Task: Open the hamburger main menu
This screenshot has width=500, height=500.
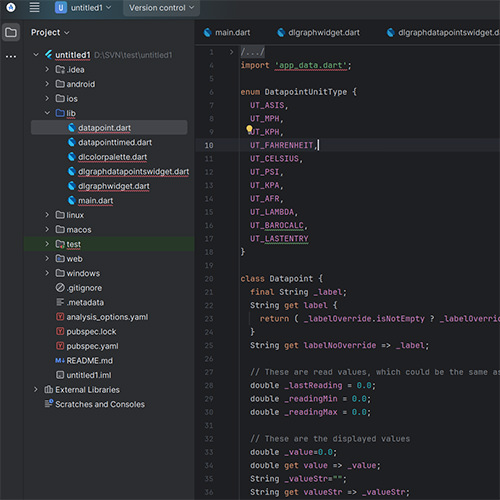Action: pos(34,7)
